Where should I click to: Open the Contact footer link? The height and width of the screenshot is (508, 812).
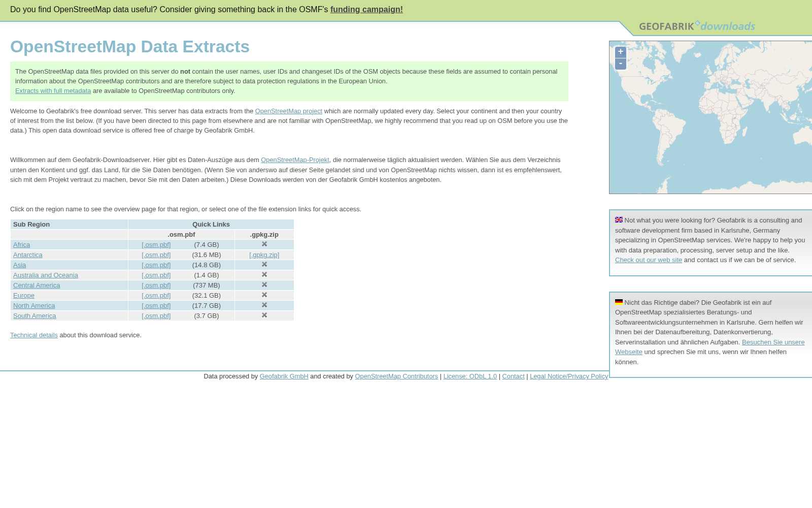coord(513,376)
